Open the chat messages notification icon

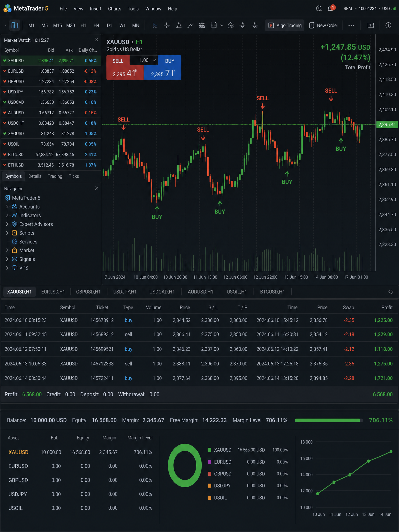(331, 9)
